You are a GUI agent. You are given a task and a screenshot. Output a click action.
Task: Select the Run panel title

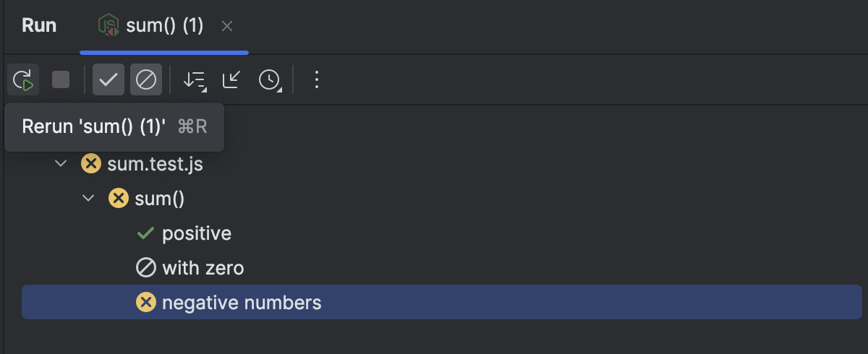(x=39, y=26)
